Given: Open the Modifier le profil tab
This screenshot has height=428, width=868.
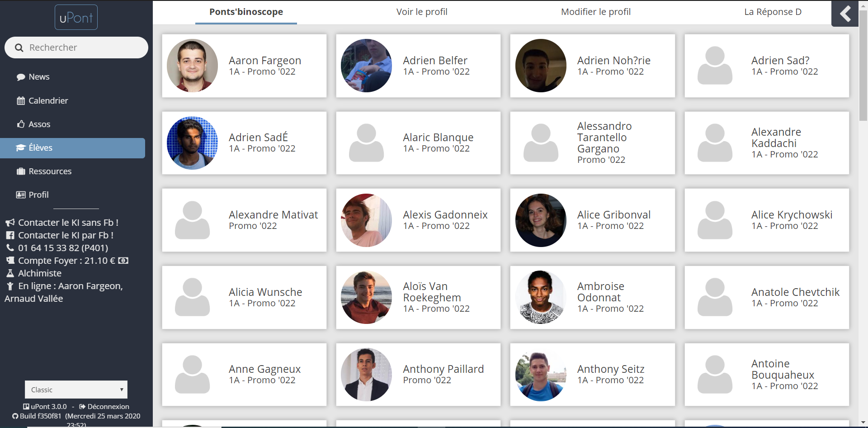Looking at the screenshot, I should click(595, 12).
